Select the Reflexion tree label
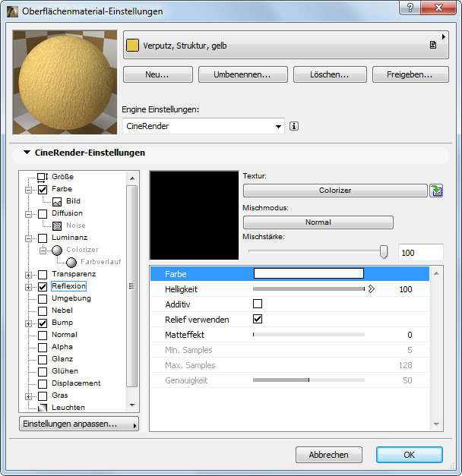Screen dimensions: 462x476 pyautogui.click(x=68, y=286)
